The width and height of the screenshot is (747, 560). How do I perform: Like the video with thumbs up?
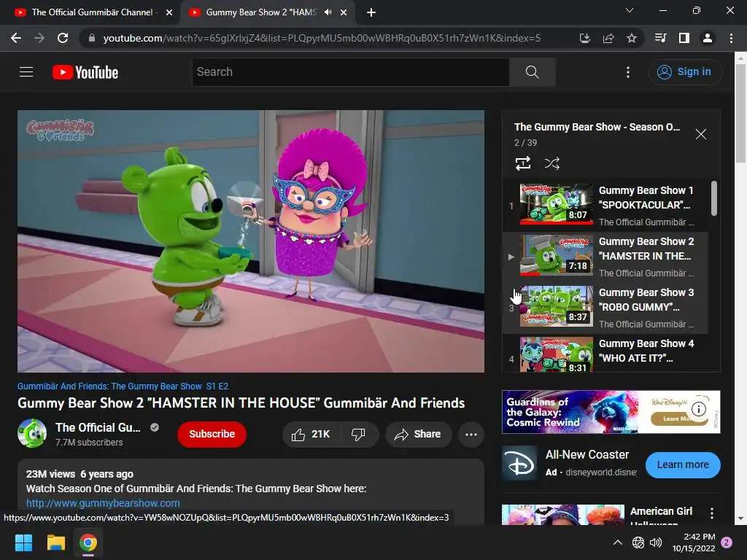(311, 435)
